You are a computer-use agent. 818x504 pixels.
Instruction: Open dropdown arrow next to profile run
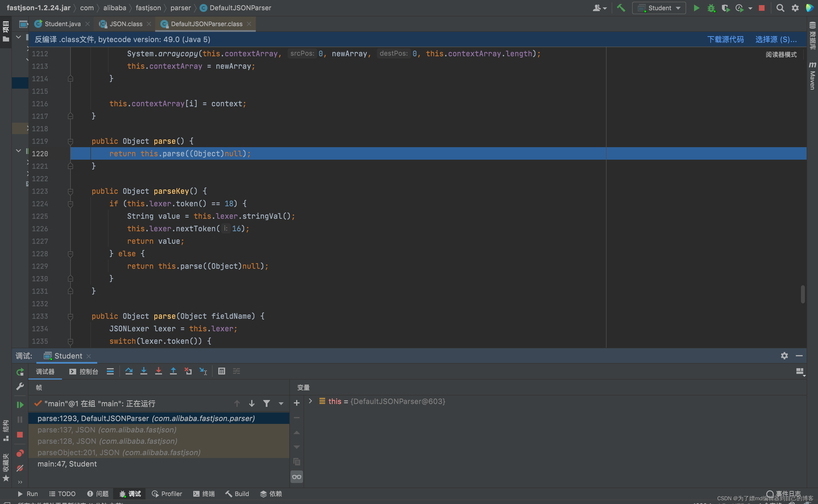750,8
